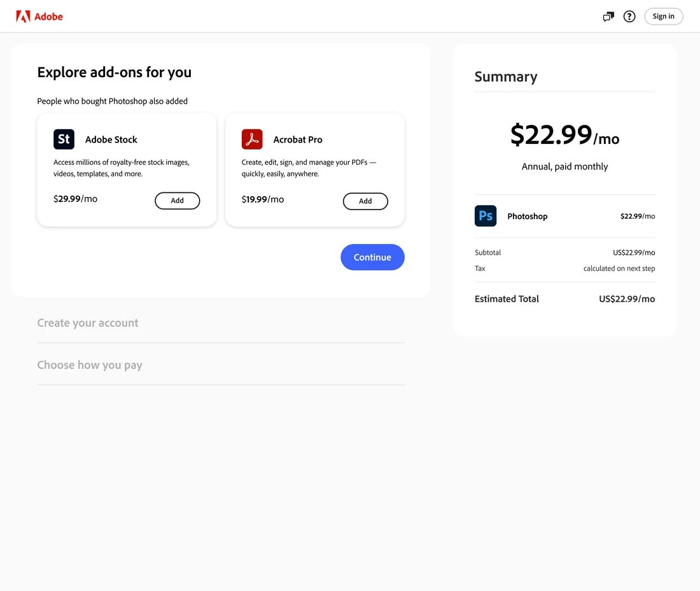Expand the Choose how you pay section
700x591 pixels.
(x=221, y=365)
